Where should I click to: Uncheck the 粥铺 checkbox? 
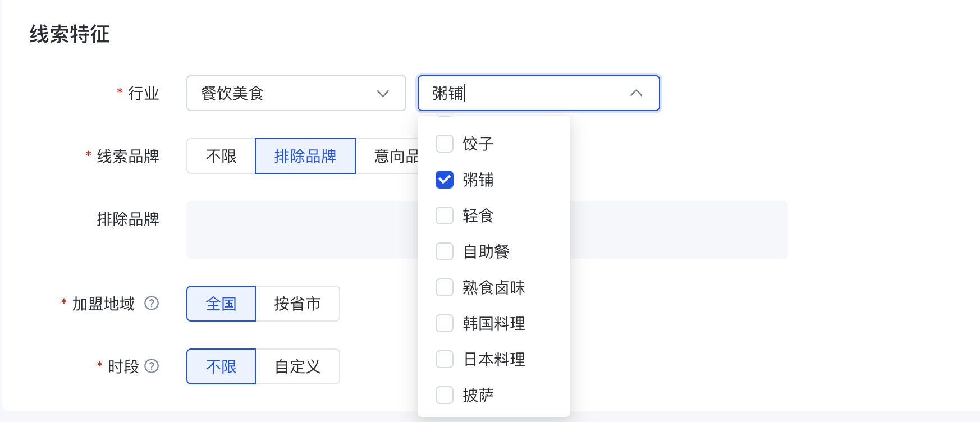(x=445, y=180)
